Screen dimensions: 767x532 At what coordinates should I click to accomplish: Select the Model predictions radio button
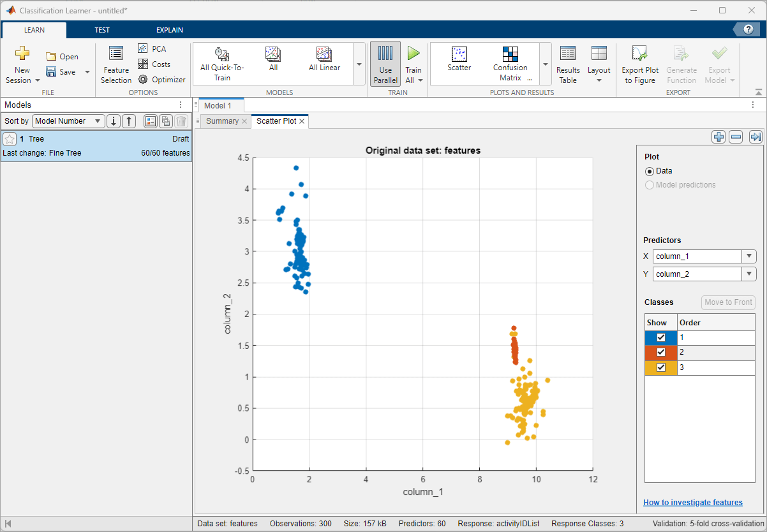click(x=649, y=185)
